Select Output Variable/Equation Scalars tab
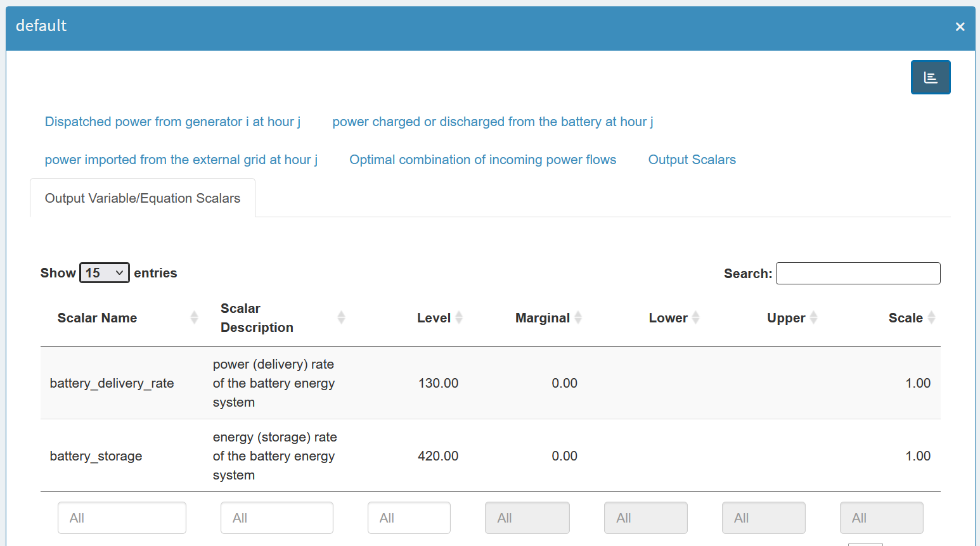This screenshot has width=980, height=546. pyautogui.click(x=143, y=198)
